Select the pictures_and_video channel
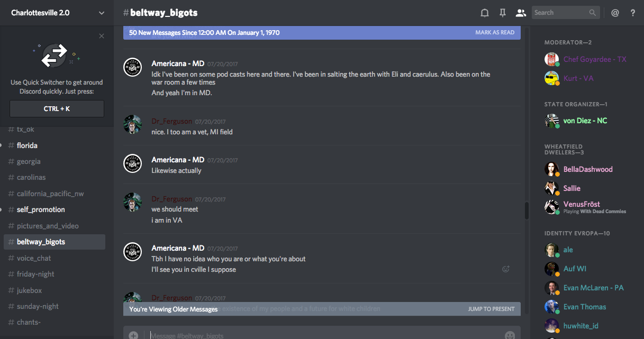 48,226
